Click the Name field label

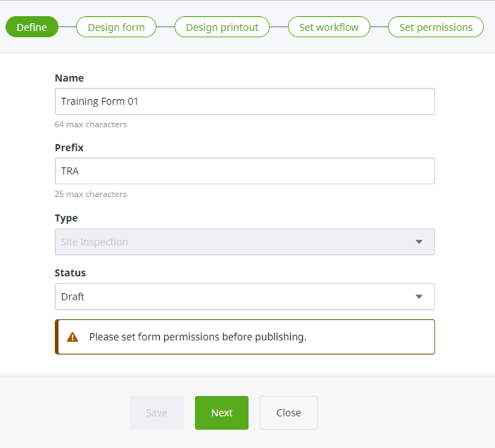coord(69,78)
